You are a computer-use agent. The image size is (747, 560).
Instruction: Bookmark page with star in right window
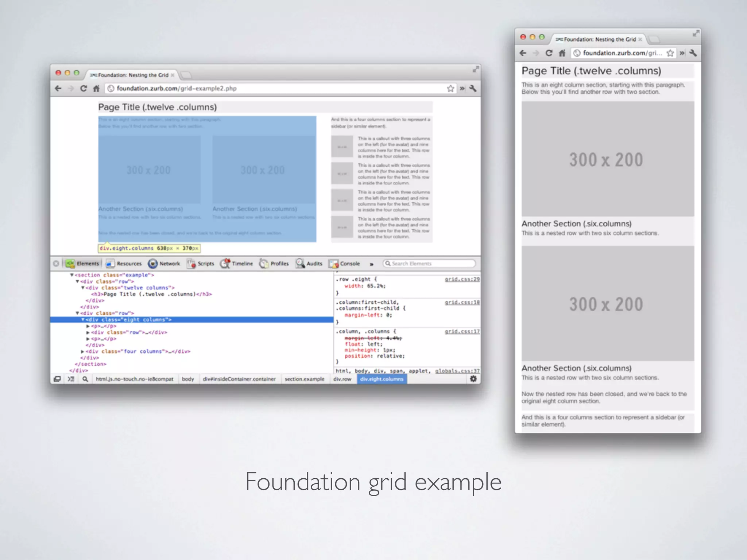(x=670, y=53)
